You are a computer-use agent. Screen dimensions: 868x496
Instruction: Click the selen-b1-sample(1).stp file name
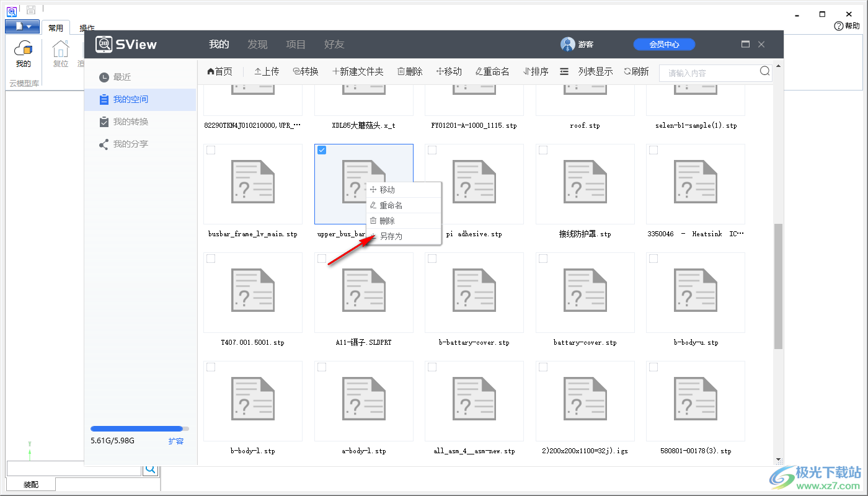696,125
